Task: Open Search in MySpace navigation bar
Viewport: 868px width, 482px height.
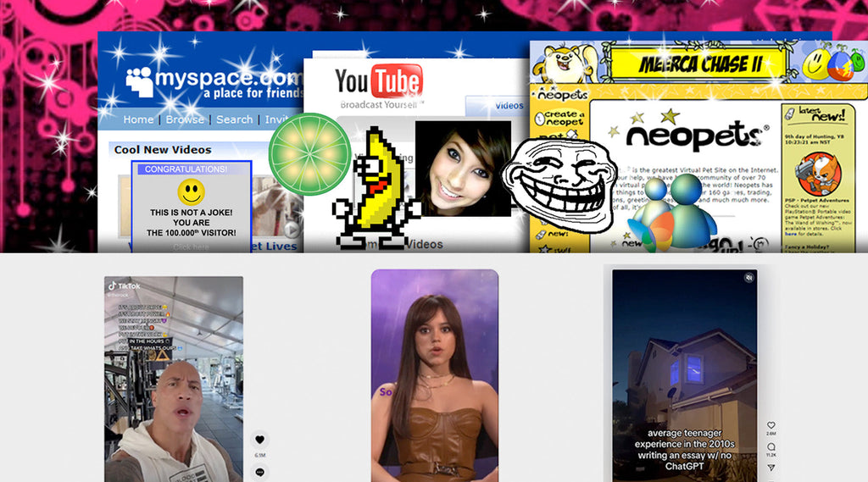Action: [234, 119]
